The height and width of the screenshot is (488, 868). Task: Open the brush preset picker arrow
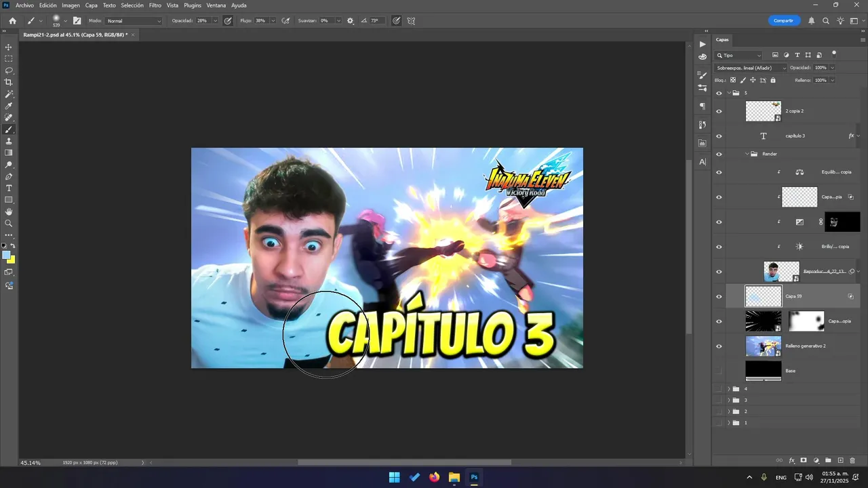[x=65, y=21]
